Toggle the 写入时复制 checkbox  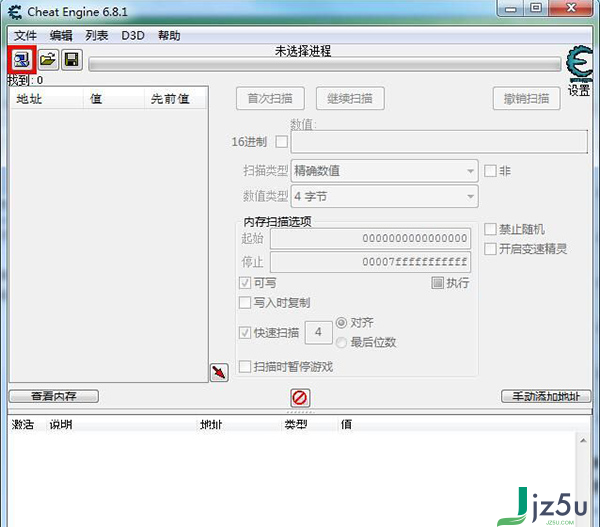245,303
